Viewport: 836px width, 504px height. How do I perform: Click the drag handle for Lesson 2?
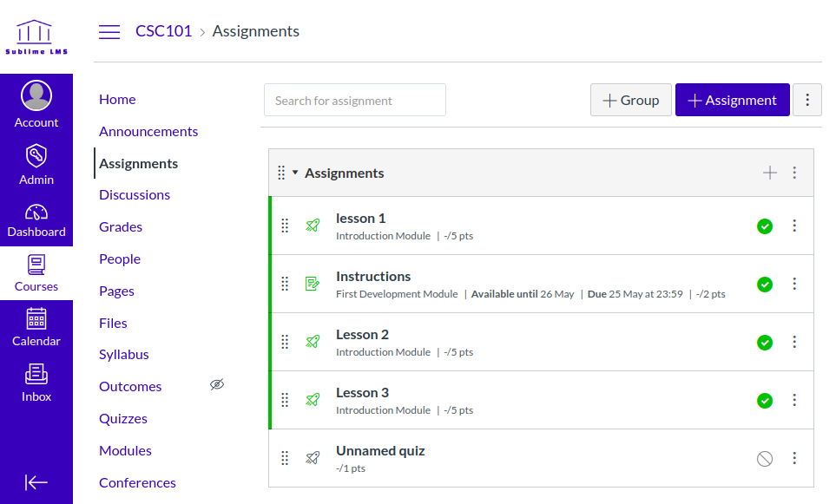[285, 342]
